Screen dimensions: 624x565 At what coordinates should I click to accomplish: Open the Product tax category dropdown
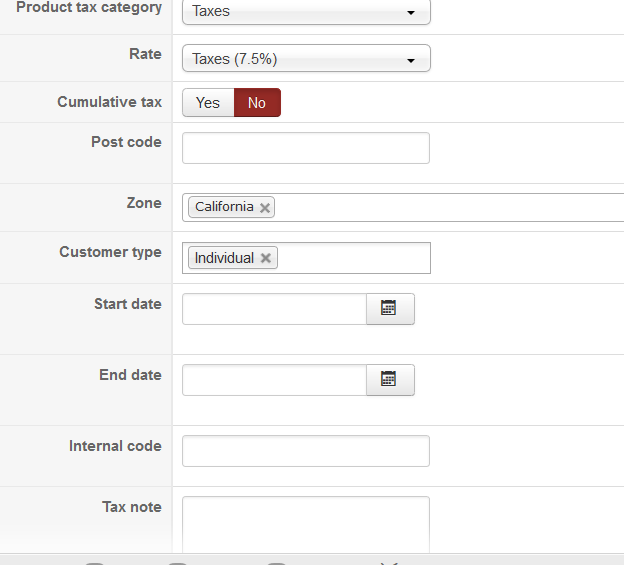click(x=306, y=12)
